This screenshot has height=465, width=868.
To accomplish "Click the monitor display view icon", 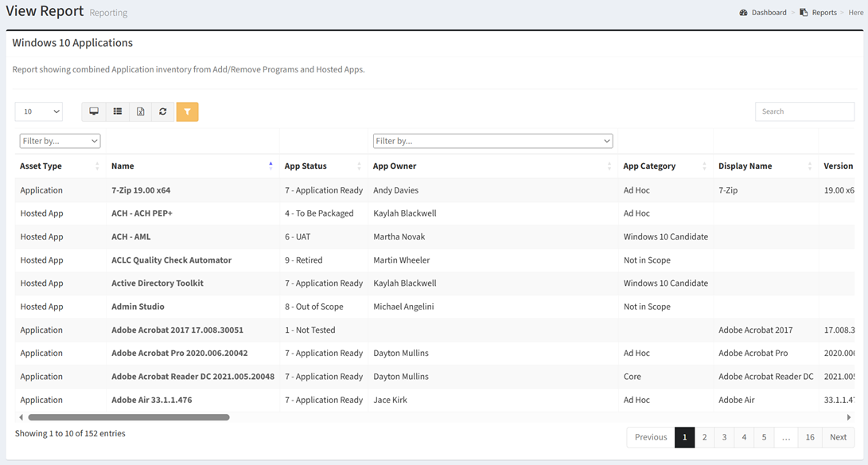I will (x=94, y=111).
